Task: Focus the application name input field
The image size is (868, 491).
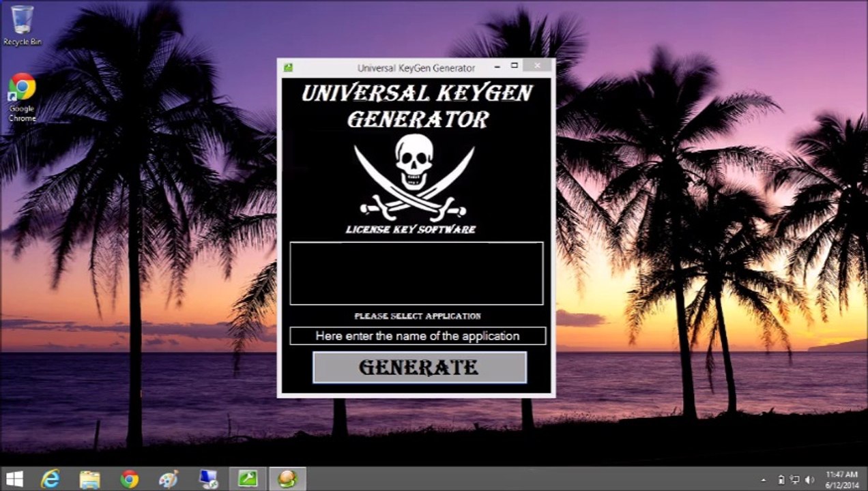Action: coord(418,336)
